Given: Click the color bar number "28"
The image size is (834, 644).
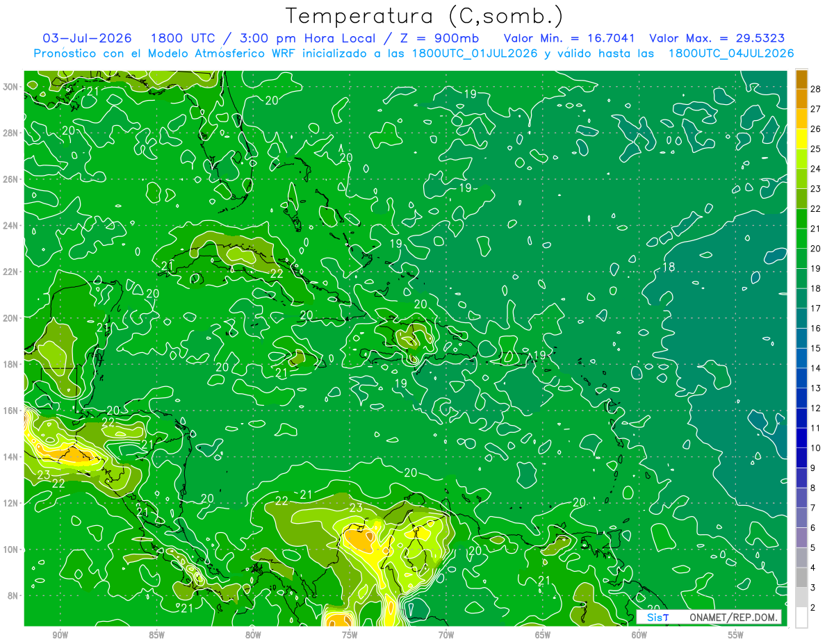Looking at the screenshot, I should click(x=816, y=88).
